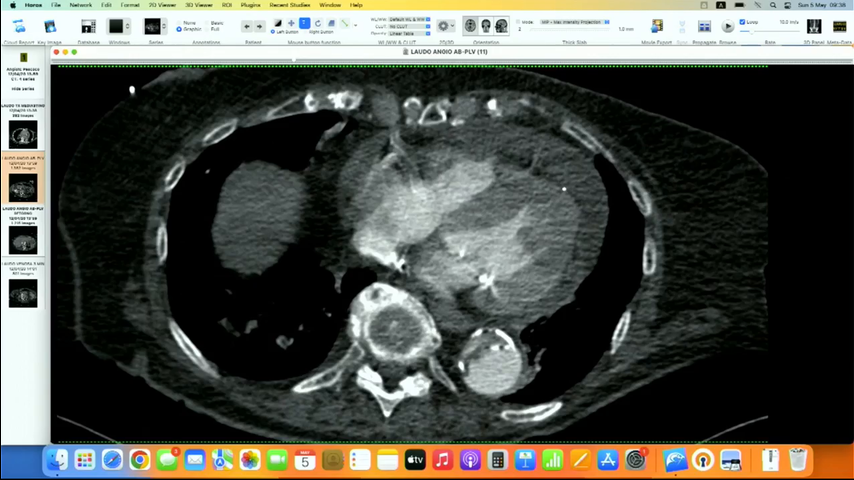This screenshot has width=854, height=480.
Task: Open the Cloud Report tool
Action: (x=19, y=26)
